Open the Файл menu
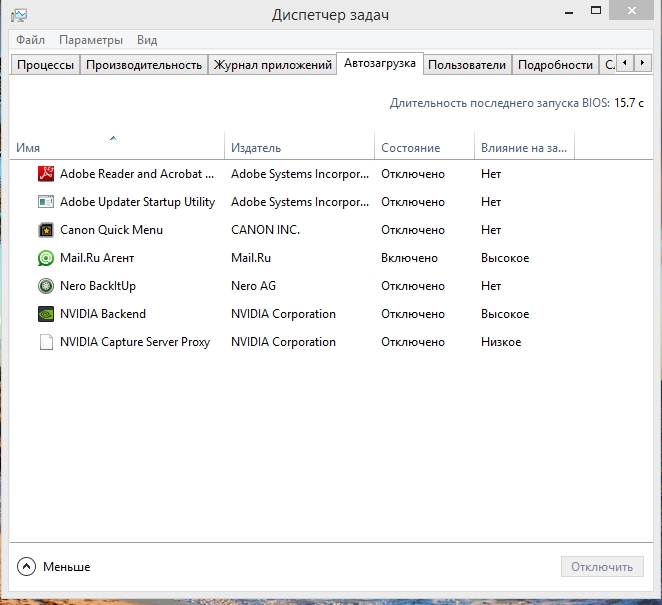Image resolution: width=662 pixels, height=605 pixels. tap(30, 40)
